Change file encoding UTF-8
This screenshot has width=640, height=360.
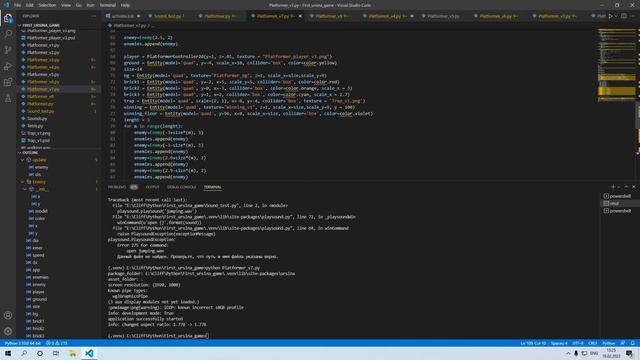pos(578,343)
